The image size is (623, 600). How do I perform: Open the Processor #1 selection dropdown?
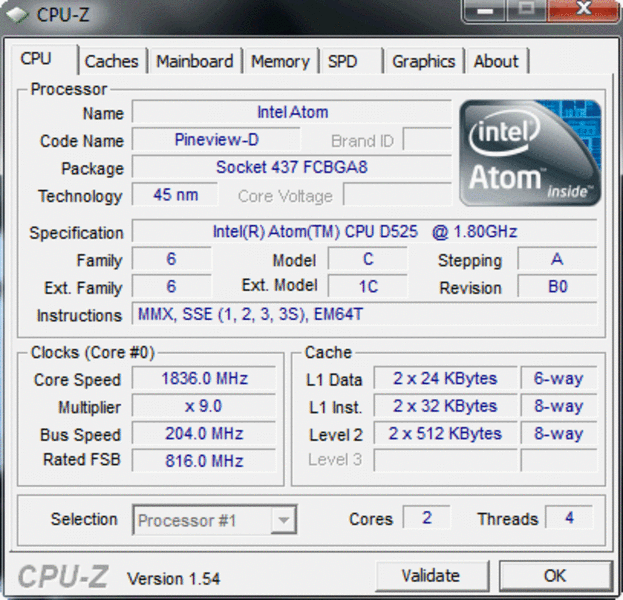[215, 520]
